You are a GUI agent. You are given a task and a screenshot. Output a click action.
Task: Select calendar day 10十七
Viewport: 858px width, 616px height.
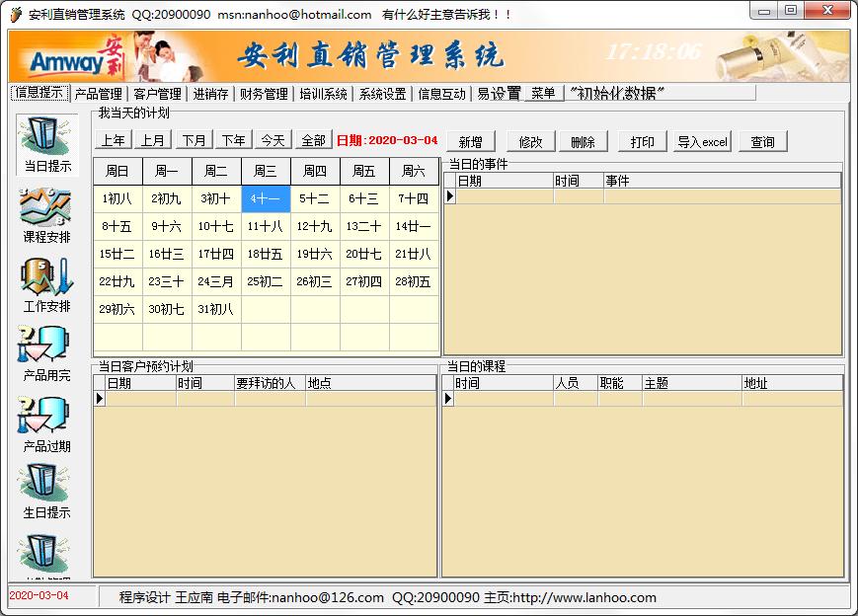[216, 226]
